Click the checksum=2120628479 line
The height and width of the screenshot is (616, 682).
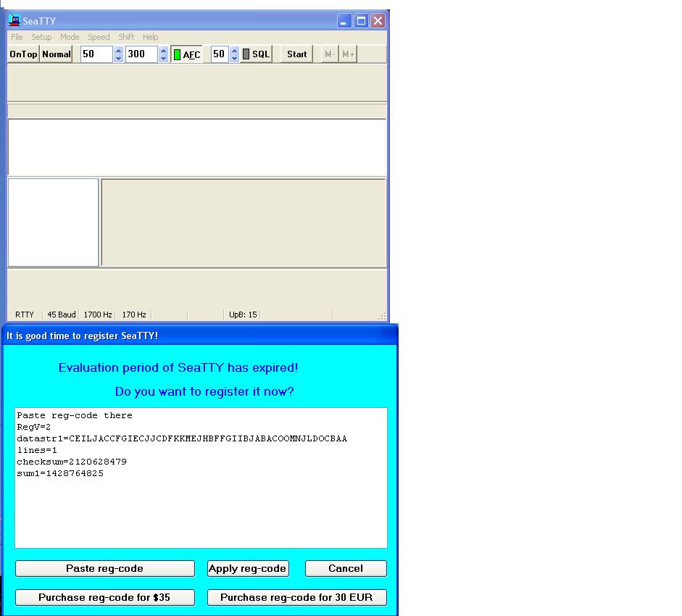click(x=72, y=462)
